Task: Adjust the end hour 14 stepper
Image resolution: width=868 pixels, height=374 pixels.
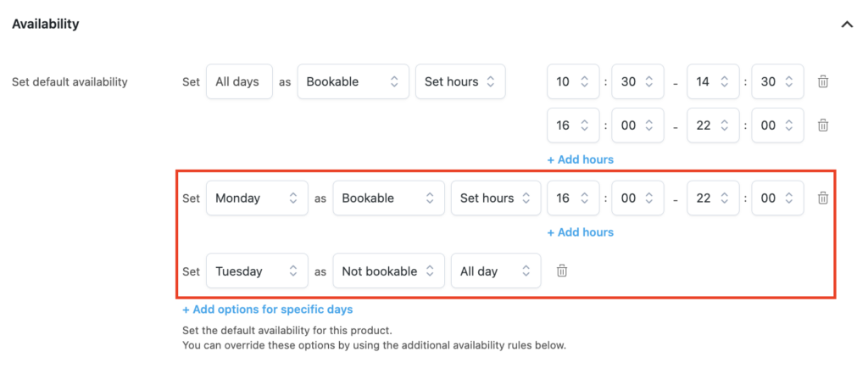Action: (x=713, y=81)
